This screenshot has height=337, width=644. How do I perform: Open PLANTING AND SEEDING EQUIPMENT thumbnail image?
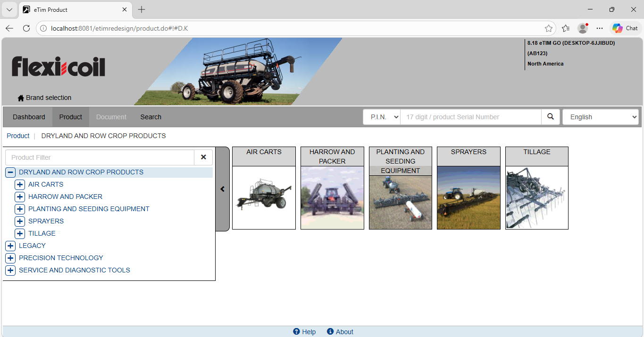click(x=401, y=202)
